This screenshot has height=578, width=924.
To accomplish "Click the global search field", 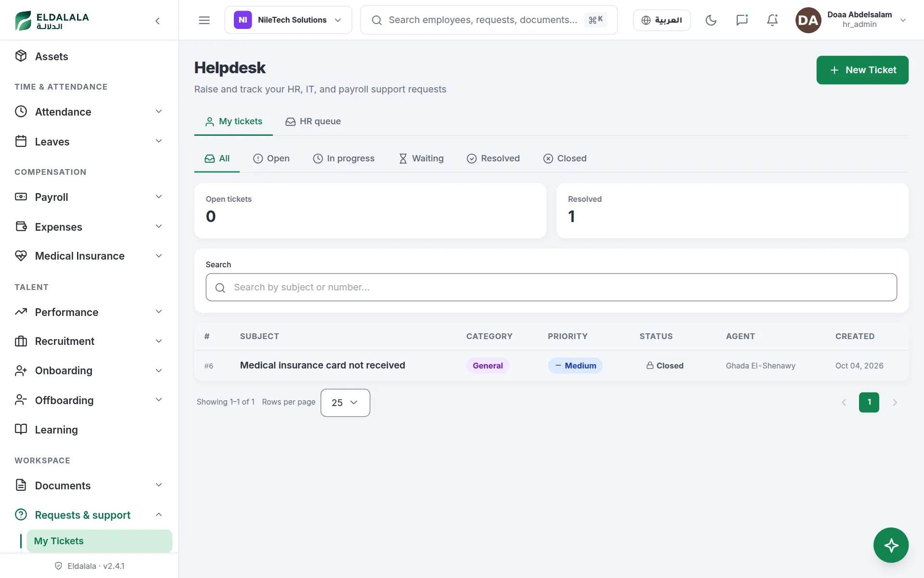I will [489, 20].
